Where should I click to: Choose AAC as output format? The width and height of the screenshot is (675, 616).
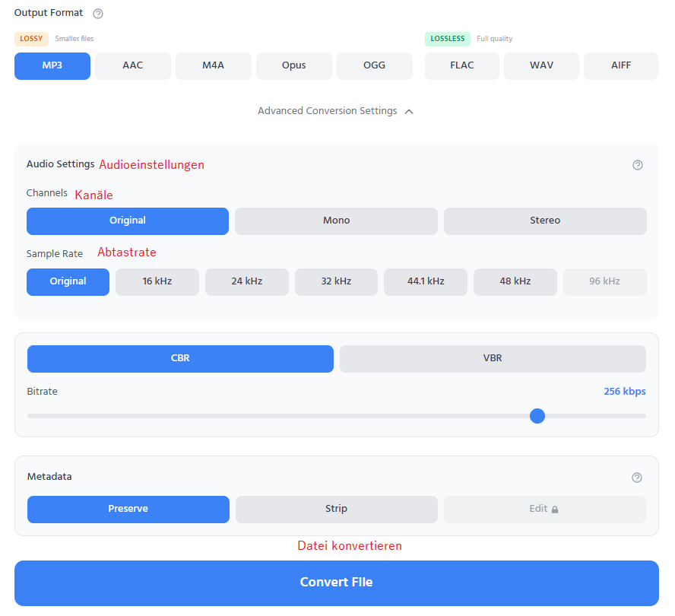132,65
